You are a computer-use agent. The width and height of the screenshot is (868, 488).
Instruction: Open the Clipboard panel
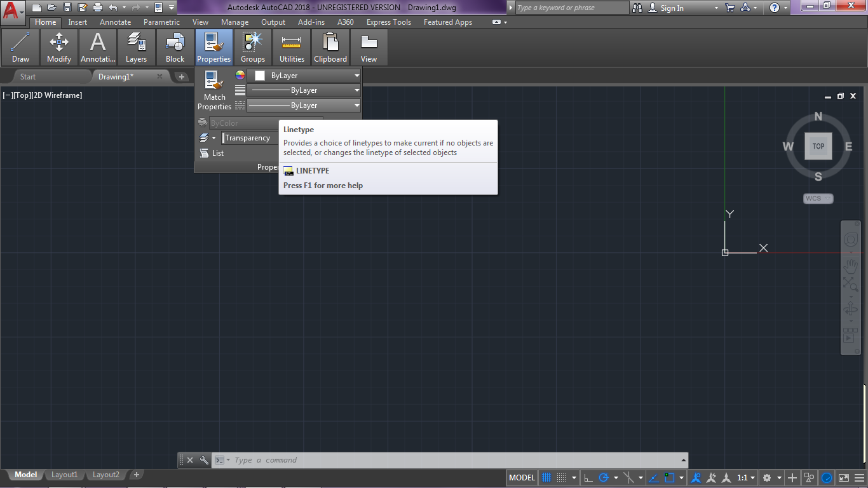(x=330, y=47)
